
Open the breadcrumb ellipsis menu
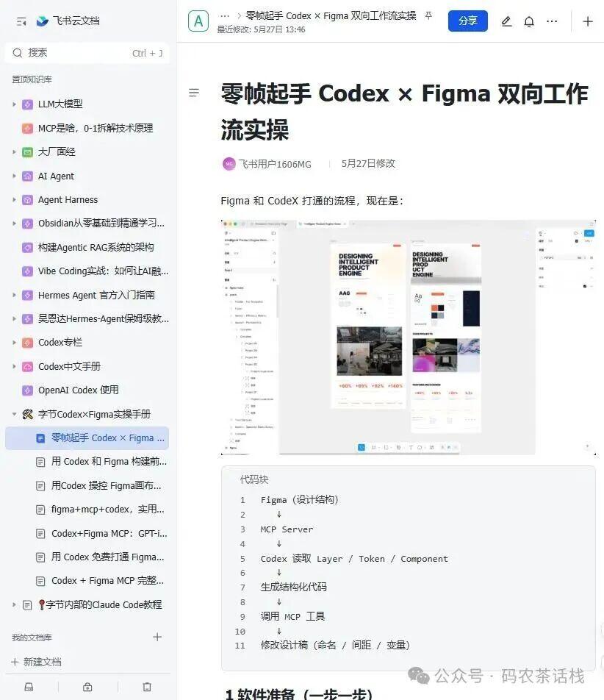click(225, 16)
